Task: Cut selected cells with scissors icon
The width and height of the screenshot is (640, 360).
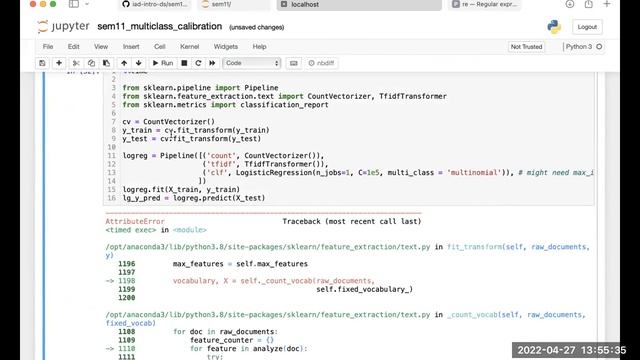Action: (76, 63)
